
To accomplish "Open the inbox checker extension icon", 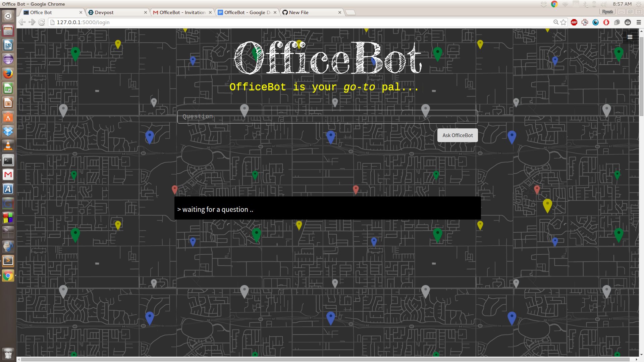I will point(628,22).
